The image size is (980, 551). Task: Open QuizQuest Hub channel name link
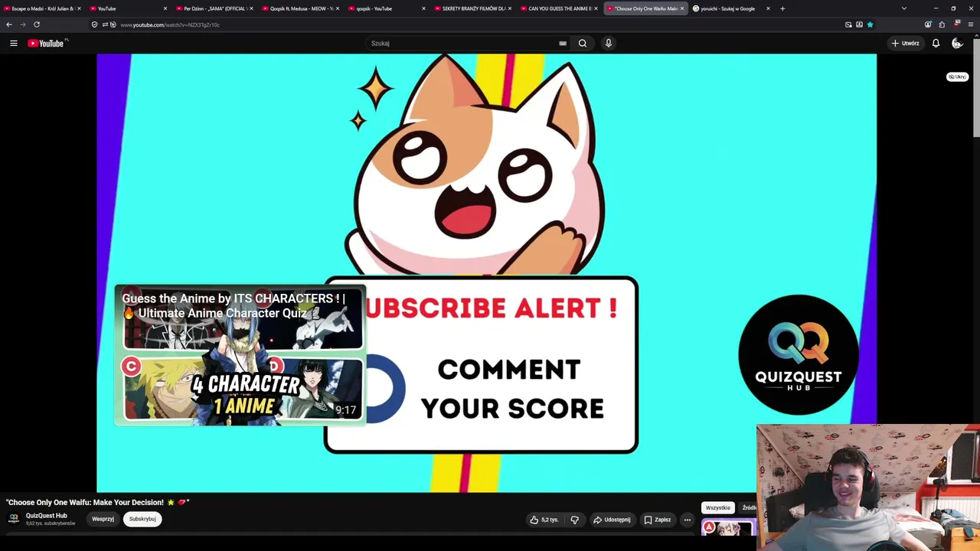(47, 516)
